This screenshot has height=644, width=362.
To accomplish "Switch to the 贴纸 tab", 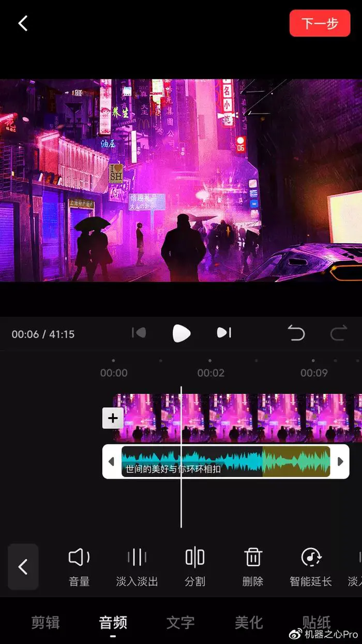I will click(x=316, y=622).
